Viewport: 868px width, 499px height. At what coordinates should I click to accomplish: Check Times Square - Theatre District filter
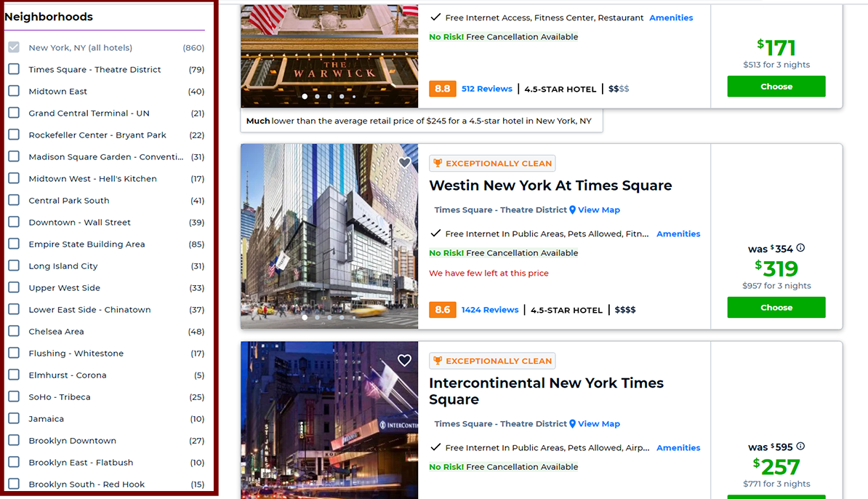click(14, 69)
